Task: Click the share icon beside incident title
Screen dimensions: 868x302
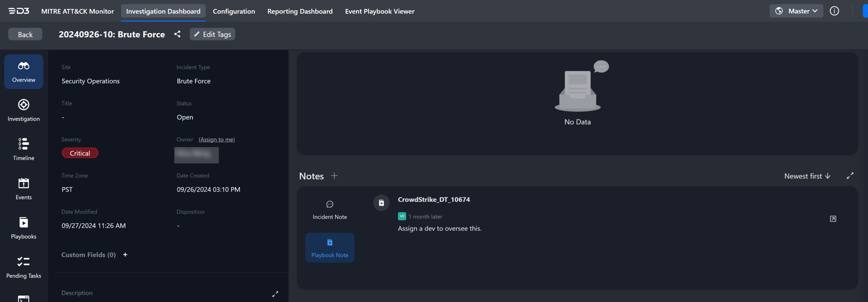Action: (x=177, y=34)
